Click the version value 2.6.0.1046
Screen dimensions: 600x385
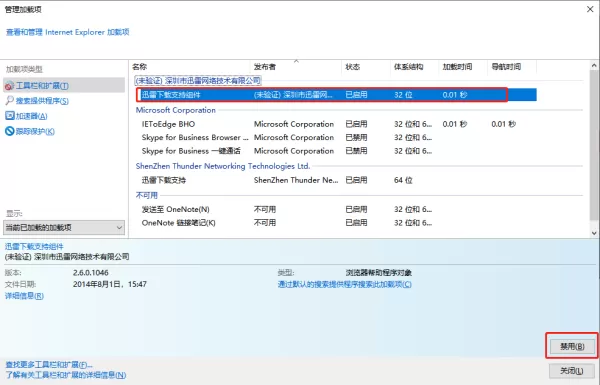click(91, 272)
